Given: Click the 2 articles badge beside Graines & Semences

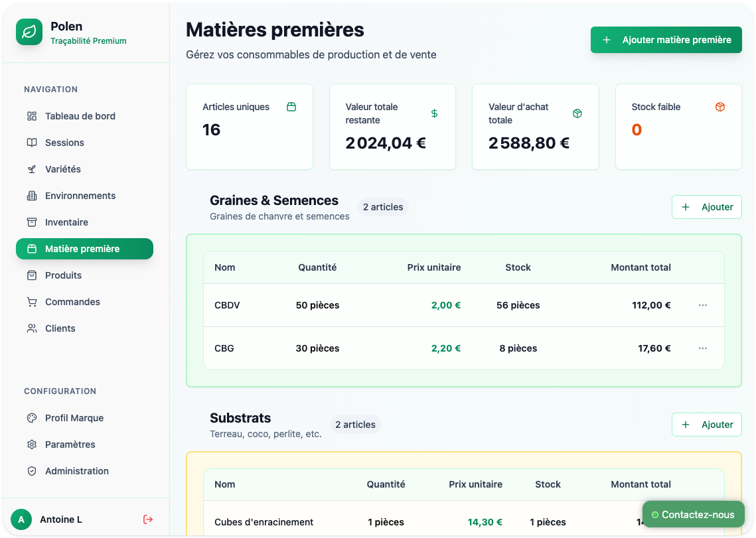Looking at the screenshot, I should coord(383,207).
